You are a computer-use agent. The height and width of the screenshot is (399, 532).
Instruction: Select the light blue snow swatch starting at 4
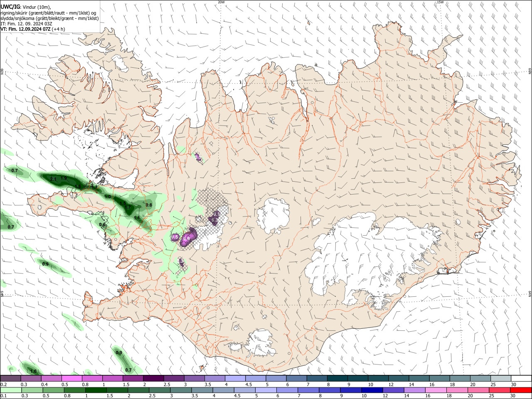click(x=234, y=378)
